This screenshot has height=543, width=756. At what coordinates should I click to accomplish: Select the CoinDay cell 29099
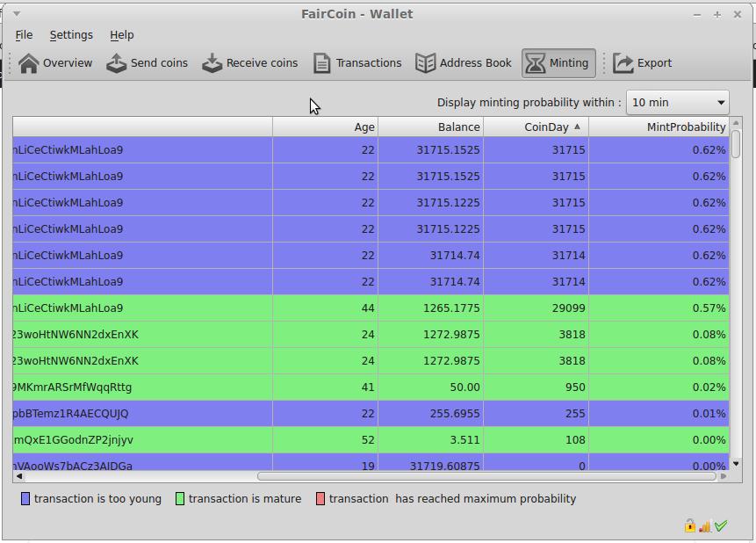(x=536, y=308)
